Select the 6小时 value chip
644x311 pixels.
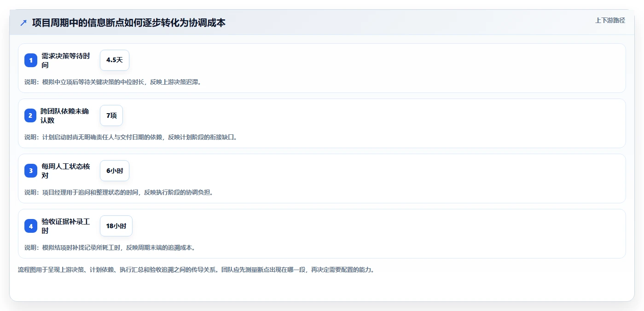(115, 171)
